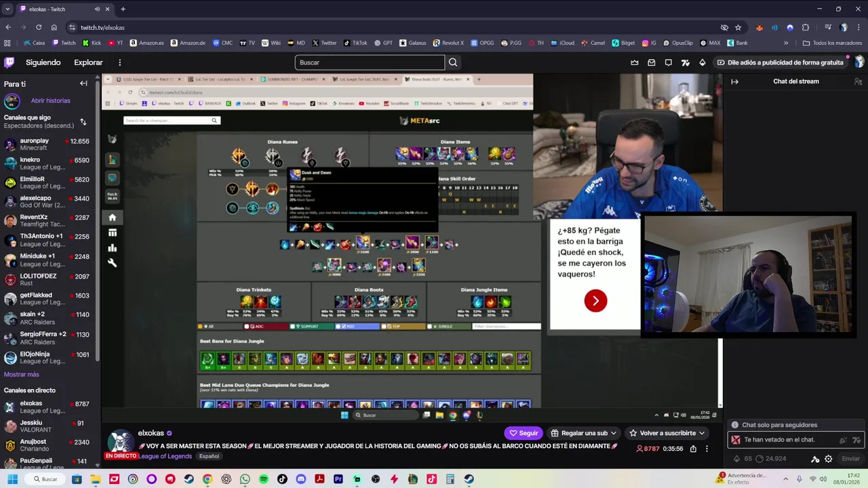Open Discord from the taskbar
Viewport: 868px width, 488px height.
(301, 479)
